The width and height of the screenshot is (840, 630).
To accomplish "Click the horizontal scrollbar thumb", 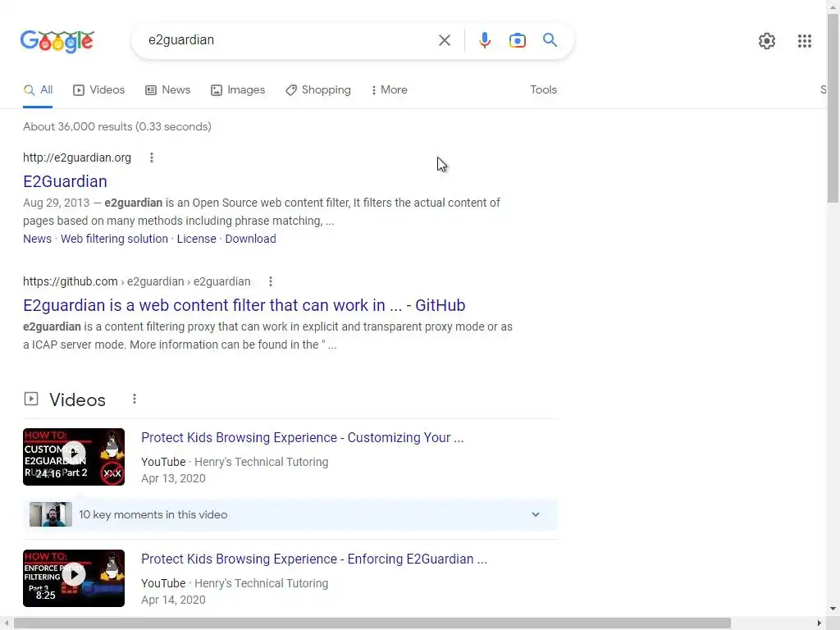I will point(372,623).
